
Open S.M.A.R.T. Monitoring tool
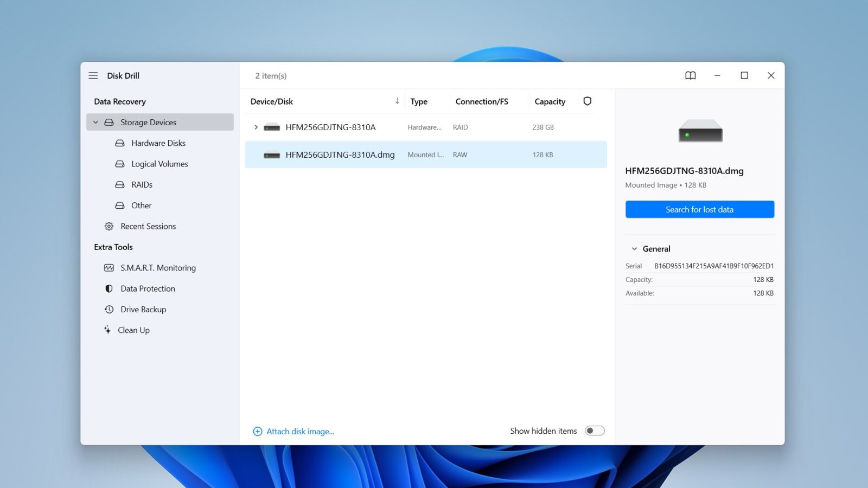pyautogui.click(x=158, y=267)
